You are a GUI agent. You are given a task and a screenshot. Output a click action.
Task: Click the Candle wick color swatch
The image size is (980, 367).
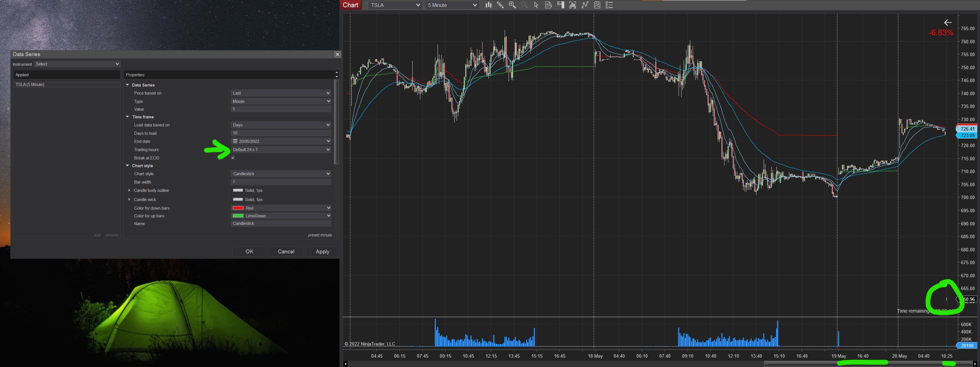pyautogui.click(x=238, y=199)
